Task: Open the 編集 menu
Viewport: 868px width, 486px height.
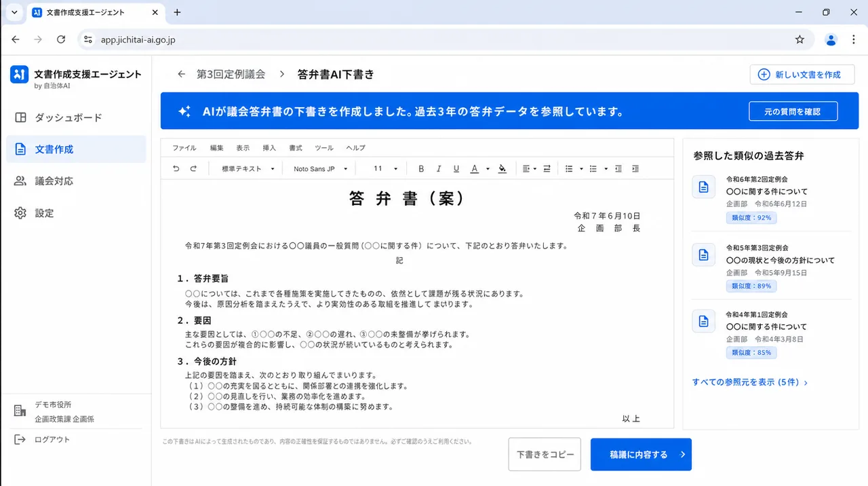Action: click(216, 148)
